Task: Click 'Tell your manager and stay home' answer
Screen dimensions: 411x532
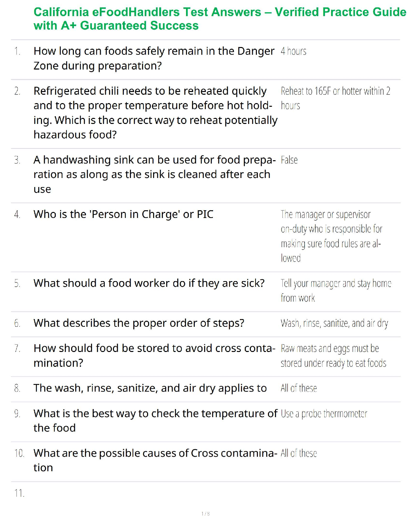Action: click(x=336, y=291)
